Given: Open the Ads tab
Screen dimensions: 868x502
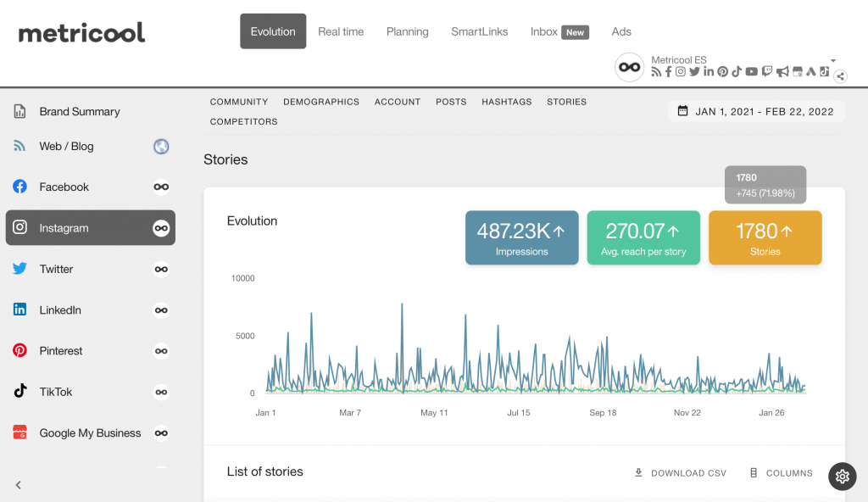Looking at the screenshot, I should pos(621,31).
